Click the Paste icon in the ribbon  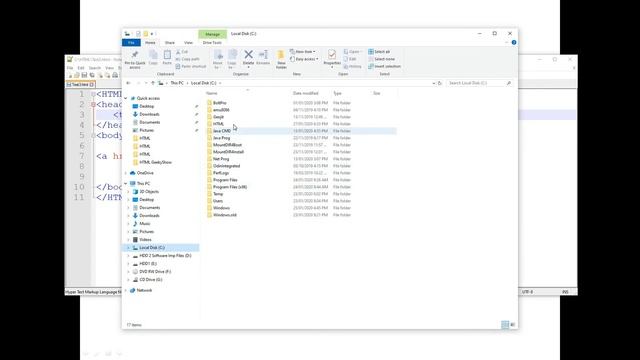[167, 56]
